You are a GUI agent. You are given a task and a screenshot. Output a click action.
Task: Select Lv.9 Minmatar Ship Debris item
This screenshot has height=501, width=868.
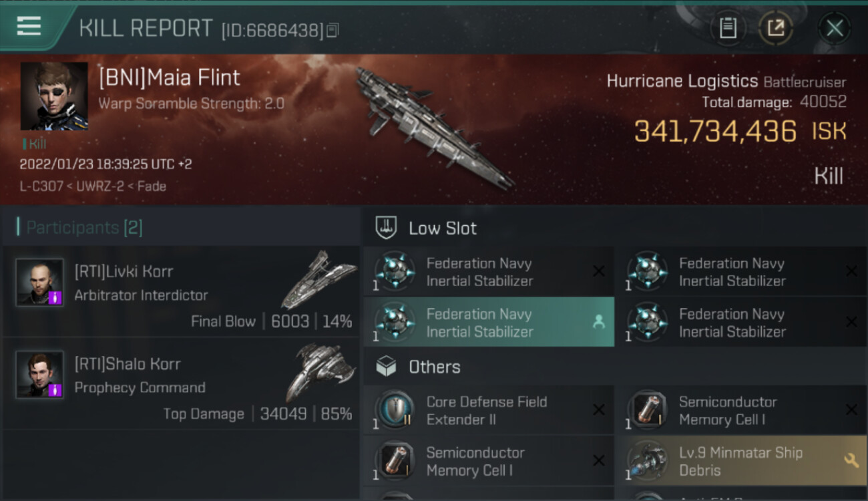point(740,461)
